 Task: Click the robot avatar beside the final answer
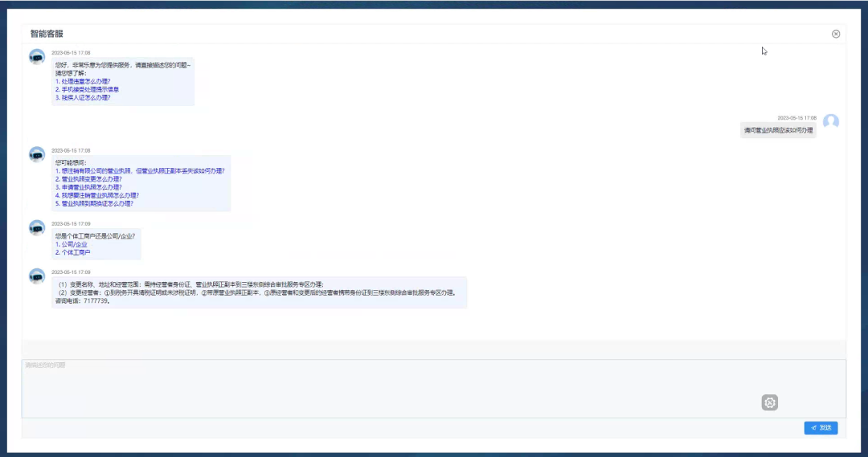click(37, 276)
